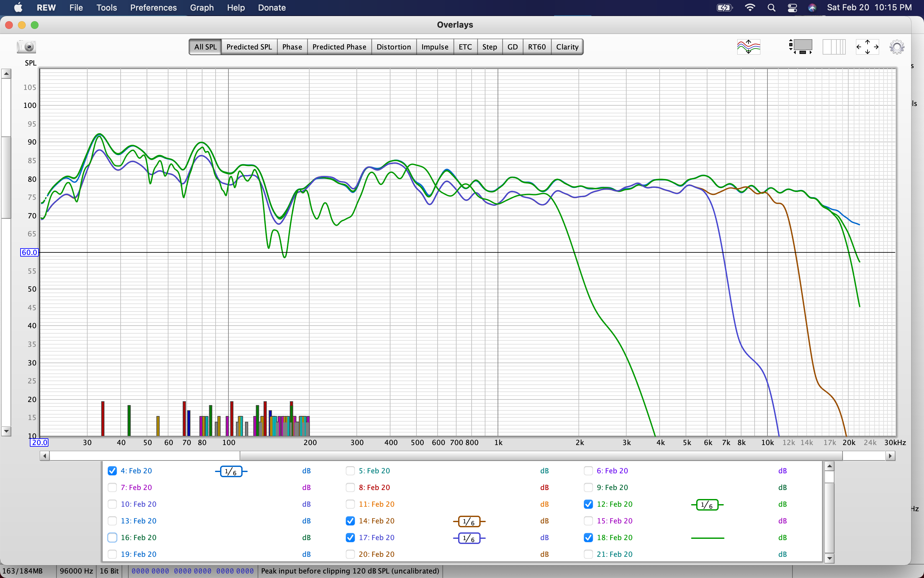The height and width of the screenshot is (578, 924).
Task: Open the File menu
Action: click(76, 8)
